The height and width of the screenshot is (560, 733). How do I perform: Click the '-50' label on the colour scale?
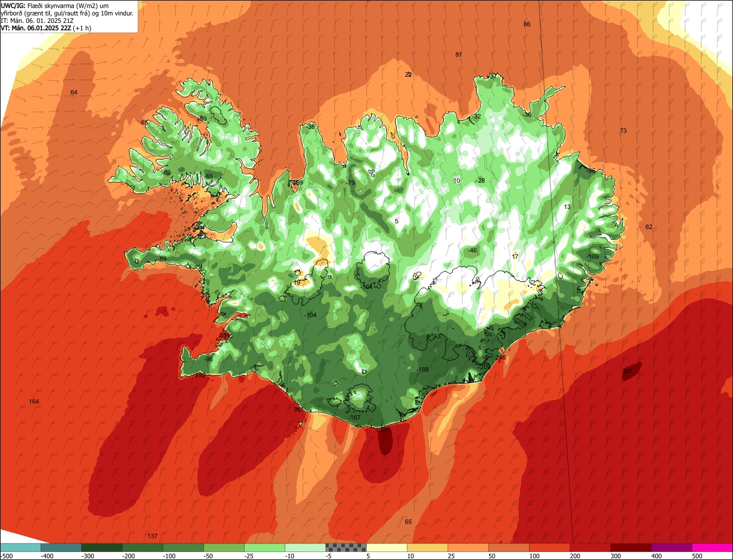(x=208, y=555)
